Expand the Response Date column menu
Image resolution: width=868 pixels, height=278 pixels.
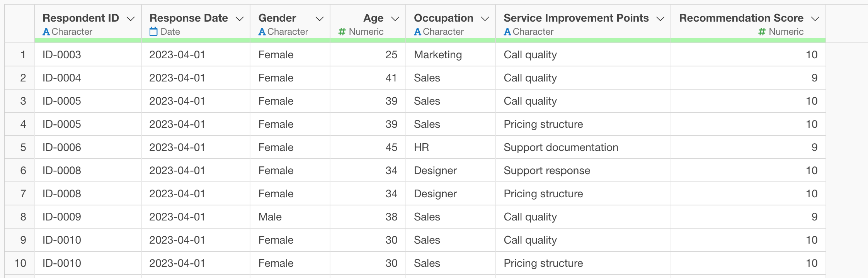[x=240, y=19]
